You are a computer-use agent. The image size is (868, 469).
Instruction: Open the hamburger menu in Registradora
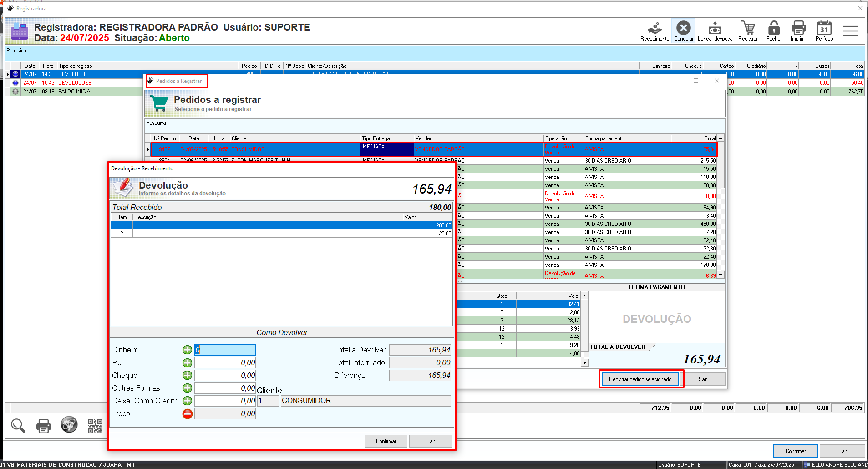point(850,31)
